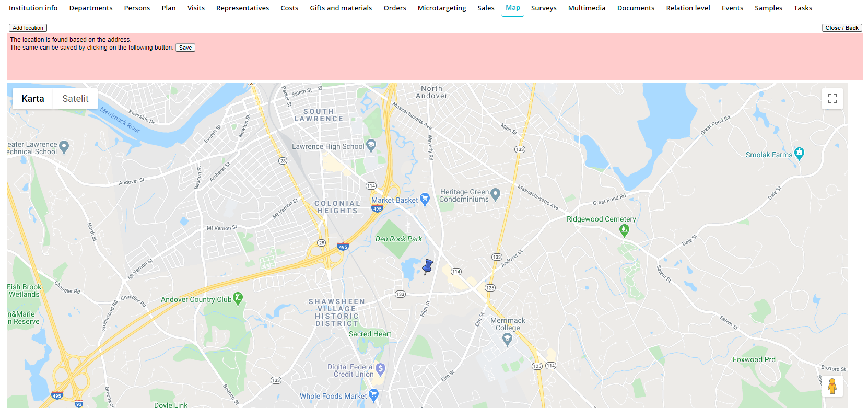868x408 pixels.
Task: Click the Add location button
Action: tap(28, 28)
